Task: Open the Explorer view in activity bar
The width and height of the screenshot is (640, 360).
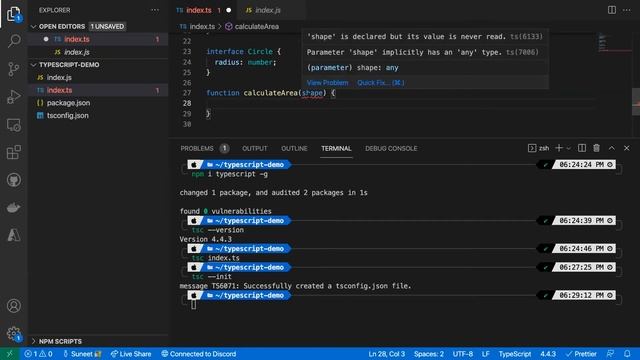Action: click(x=14, y=14)
